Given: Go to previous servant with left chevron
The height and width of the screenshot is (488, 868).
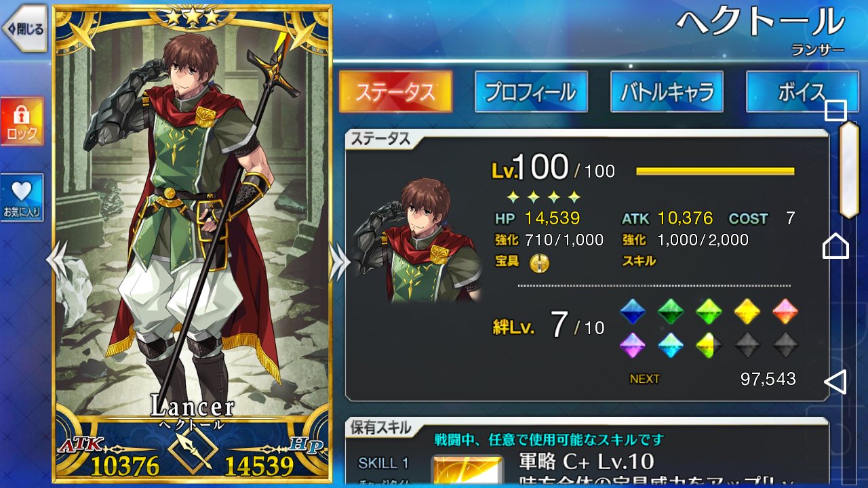Looking at the screenshot, I should 56,262.
